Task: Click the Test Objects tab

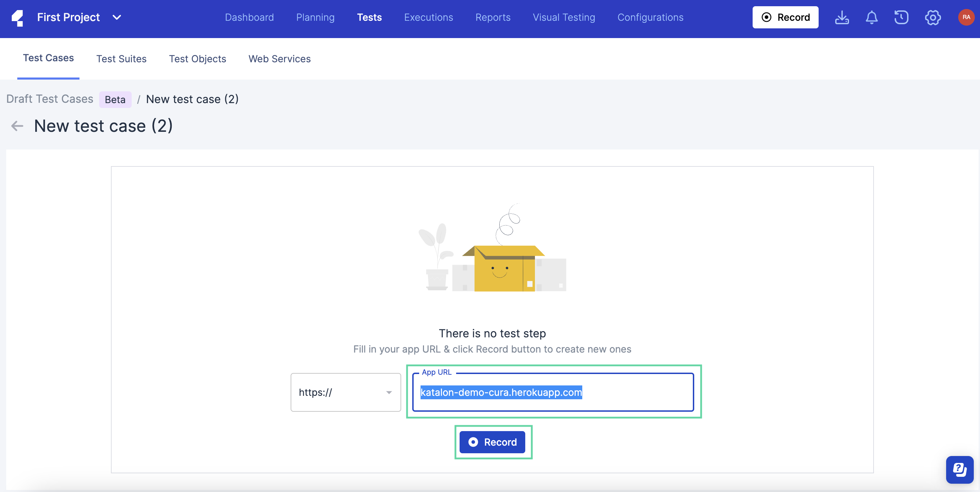Action: pos(197,58)
